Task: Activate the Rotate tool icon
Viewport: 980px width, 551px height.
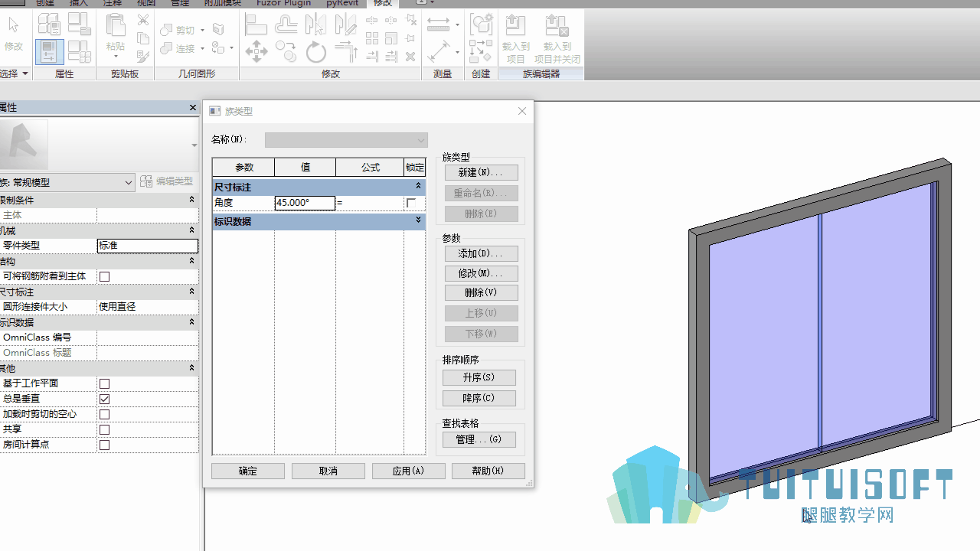Action: [315, 52]
